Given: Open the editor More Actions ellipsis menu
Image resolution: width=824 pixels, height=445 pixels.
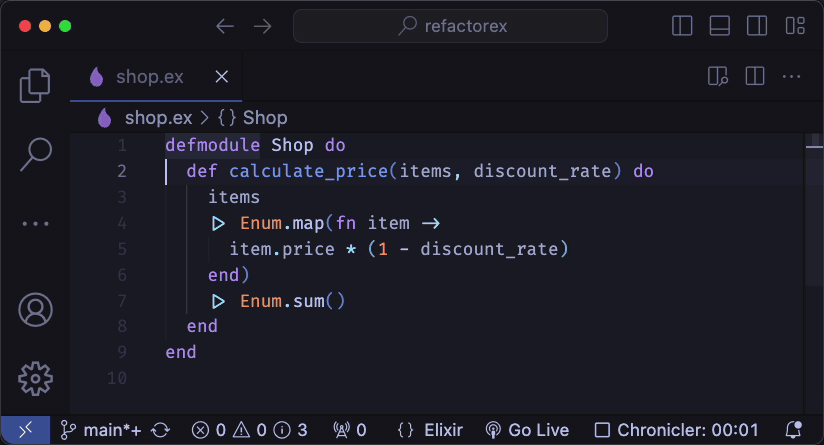Looking at the screenshot, I should click(x=792, y=77).
